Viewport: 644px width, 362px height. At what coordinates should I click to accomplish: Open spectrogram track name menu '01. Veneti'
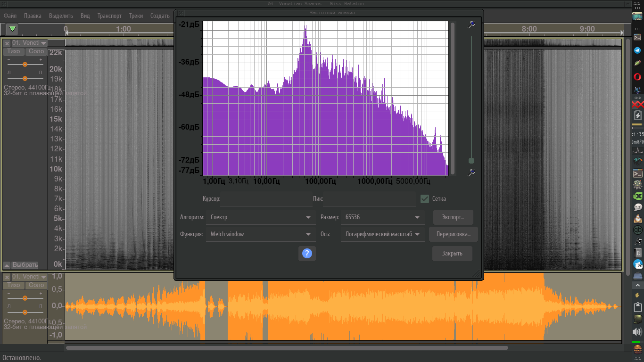click(29, 43)
